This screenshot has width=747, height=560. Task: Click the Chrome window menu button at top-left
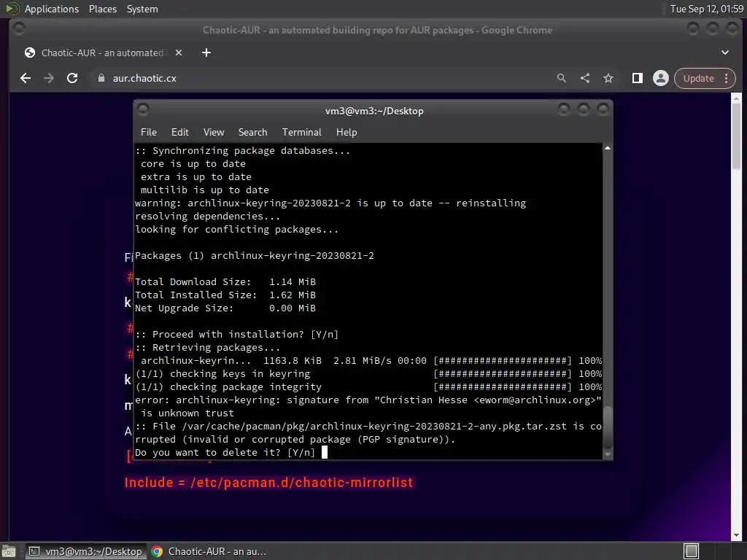point(19,29)
